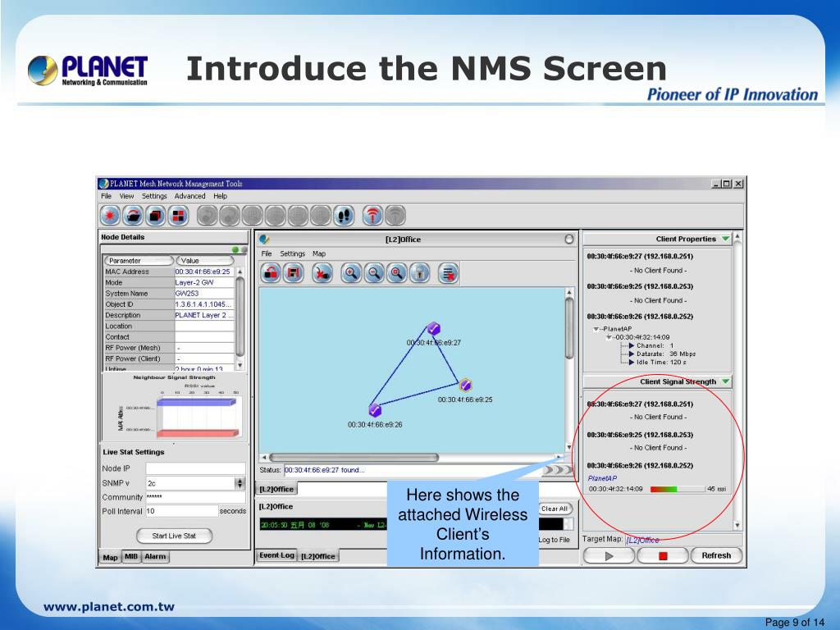Screen dimensions: 840x630
Task: Click the red stop button beside Refresh
Action: [x=663, y=556]
